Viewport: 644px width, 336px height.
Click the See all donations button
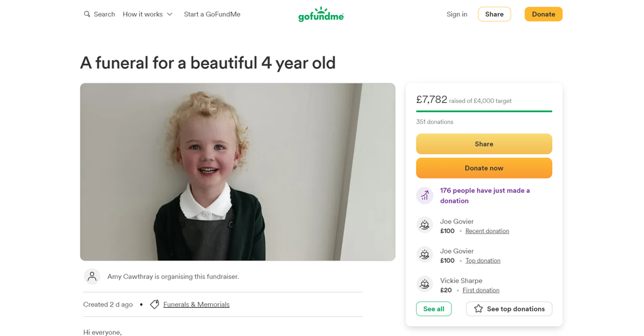tap(434, 308)
